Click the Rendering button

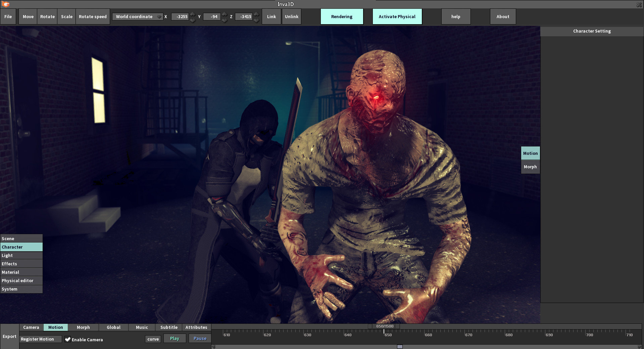point(342,16)
